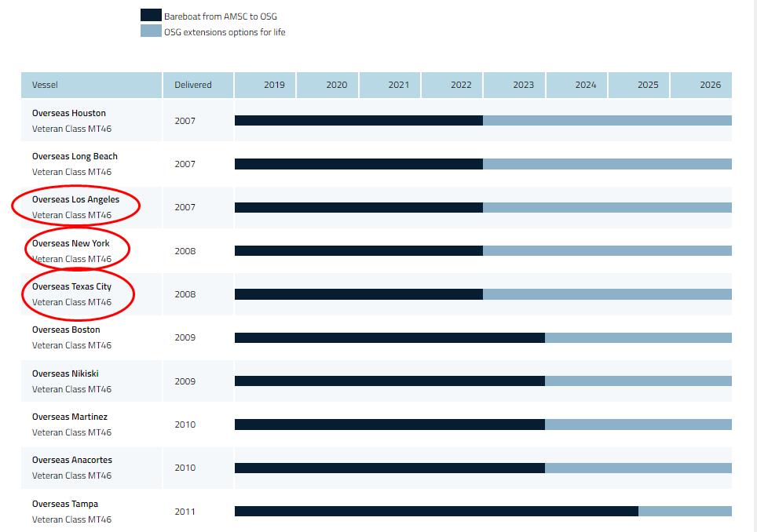Image resolution: width=757 pixels, height=532 pixels.
Task: Click the light blue extension bar for Overseas Long Beach
Action: click(607, 164)
